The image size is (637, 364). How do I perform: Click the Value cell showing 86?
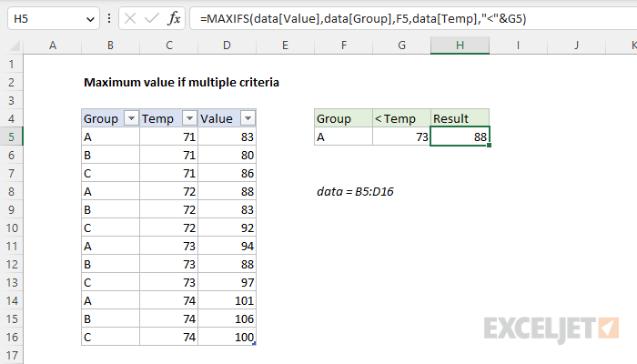227,174
